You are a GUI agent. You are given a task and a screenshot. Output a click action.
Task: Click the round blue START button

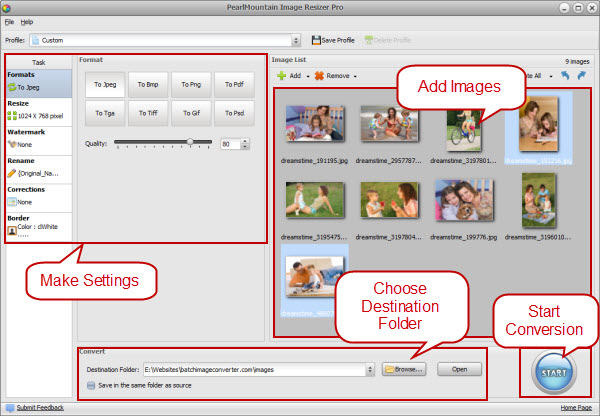coord(554,372)
